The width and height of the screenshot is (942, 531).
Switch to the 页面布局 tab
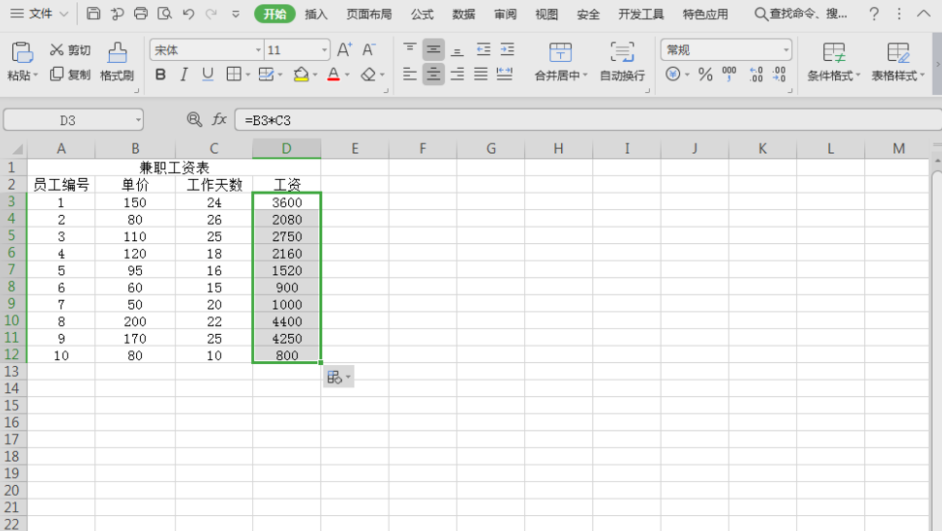[x=369, y=14]
